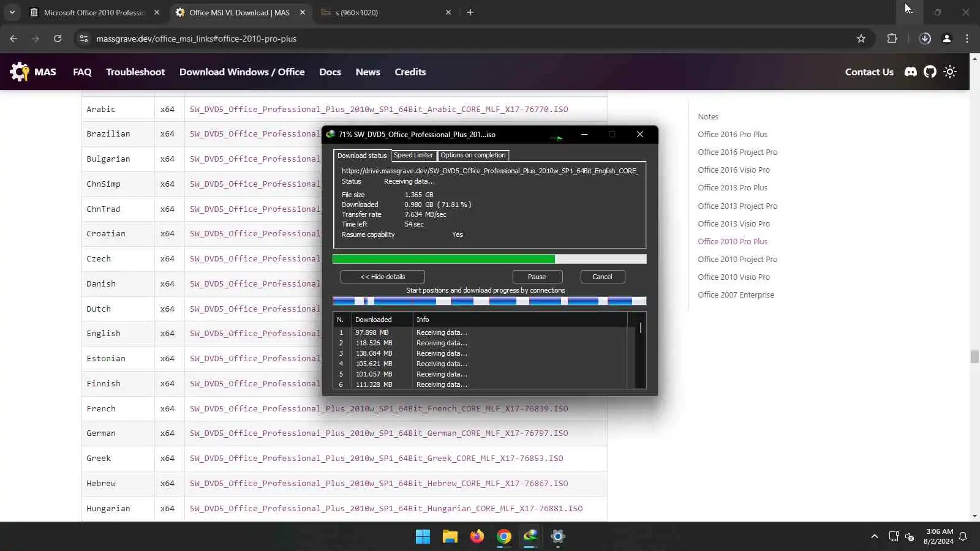Jump to the Notes section
The height and width of the screenshot is (551, 980).
(708, 117)
